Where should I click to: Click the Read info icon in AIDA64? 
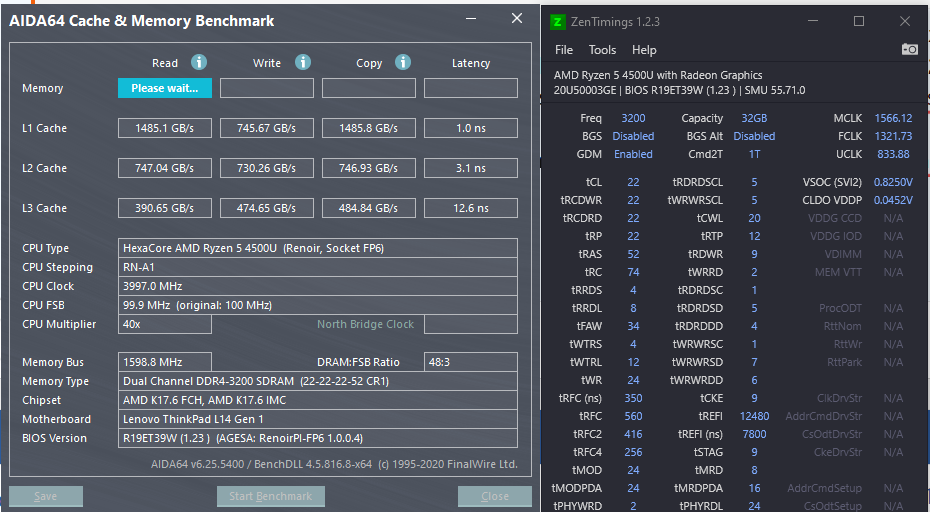click(199, 62)
